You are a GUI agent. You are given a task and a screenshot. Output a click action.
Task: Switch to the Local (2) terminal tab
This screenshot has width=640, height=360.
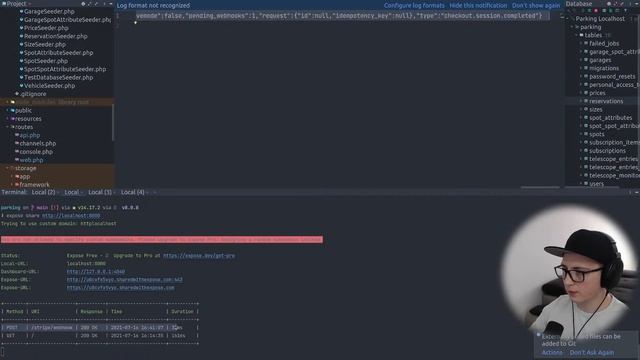coord(43,192)
